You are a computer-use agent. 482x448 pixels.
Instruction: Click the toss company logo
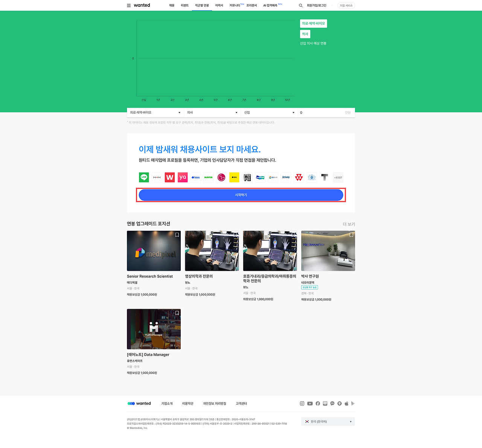195,177
